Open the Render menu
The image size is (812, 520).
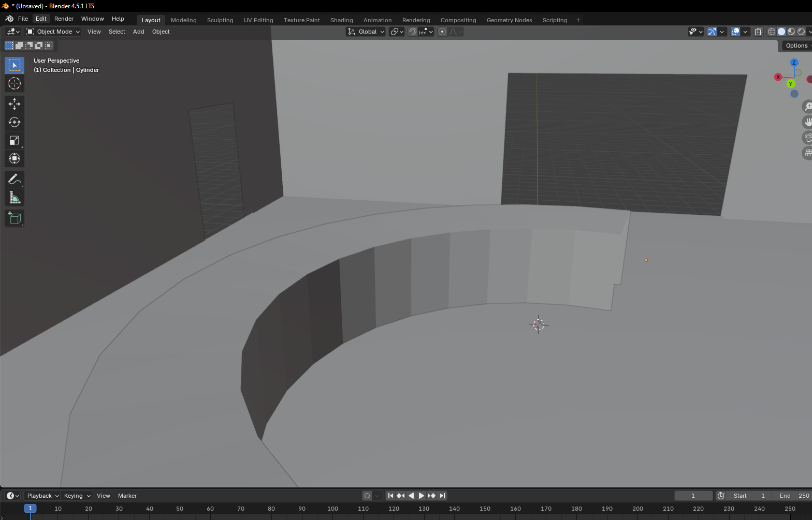point(64,19)
